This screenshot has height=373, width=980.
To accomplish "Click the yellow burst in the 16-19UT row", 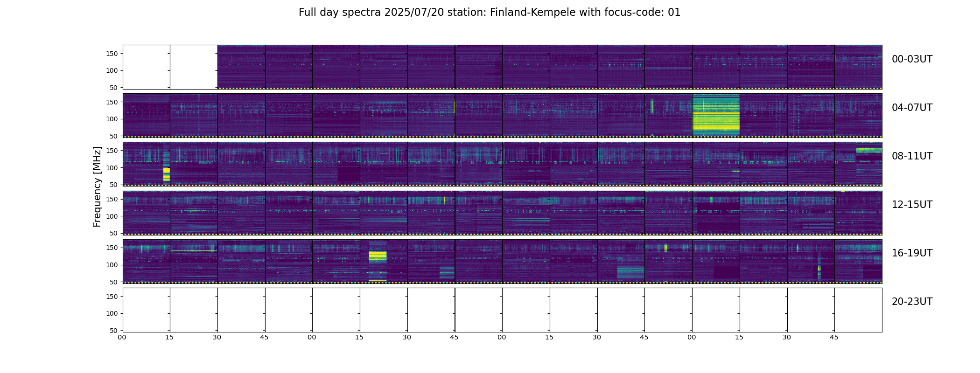I will point(378,256).
